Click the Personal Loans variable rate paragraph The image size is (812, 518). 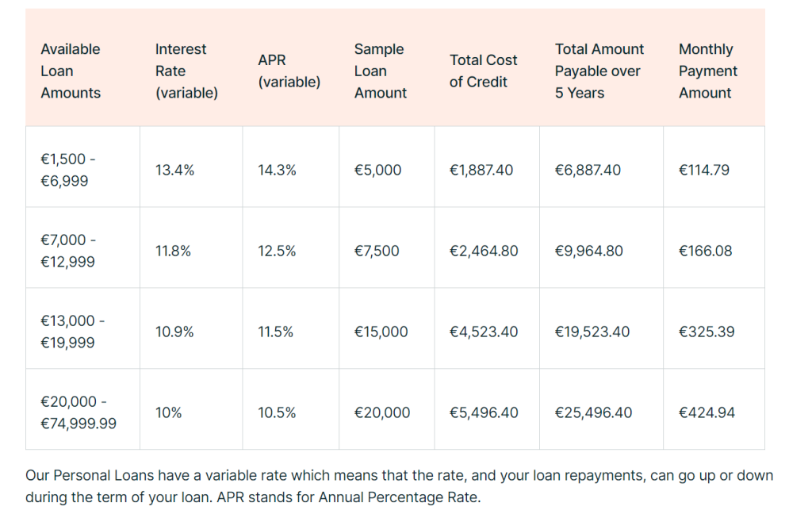tap(400, 486)
